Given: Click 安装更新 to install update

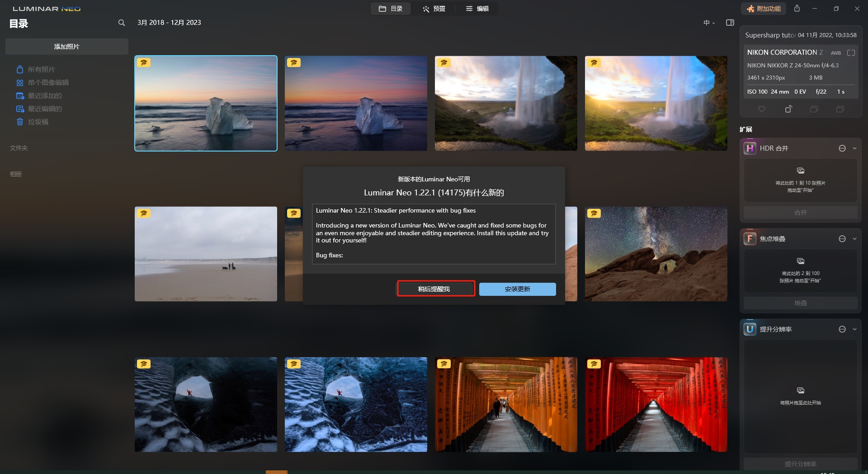Looking at the screenshot, I should click(x=518, y=289).
